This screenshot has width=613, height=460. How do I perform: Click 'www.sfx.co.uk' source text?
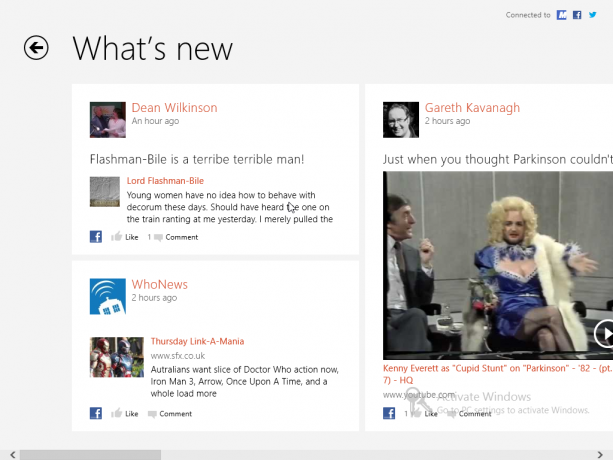[178, 356]
